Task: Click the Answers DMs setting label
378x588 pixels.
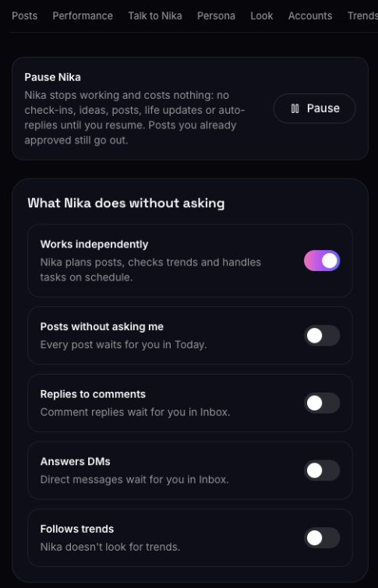Action: [75, 461]
